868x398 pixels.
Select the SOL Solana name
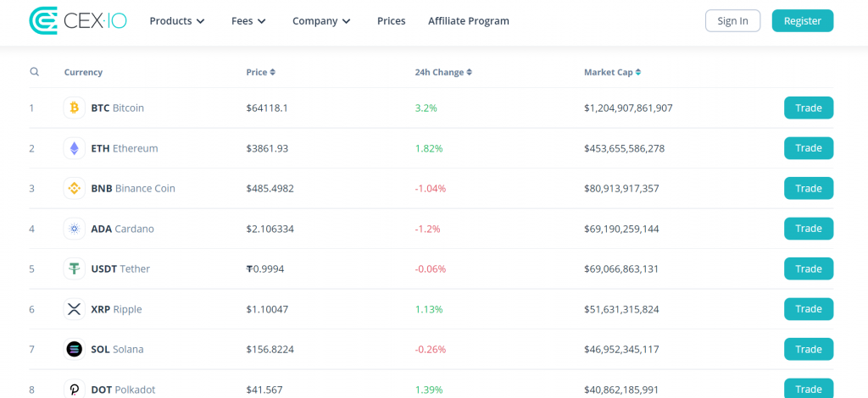[117, 350]
